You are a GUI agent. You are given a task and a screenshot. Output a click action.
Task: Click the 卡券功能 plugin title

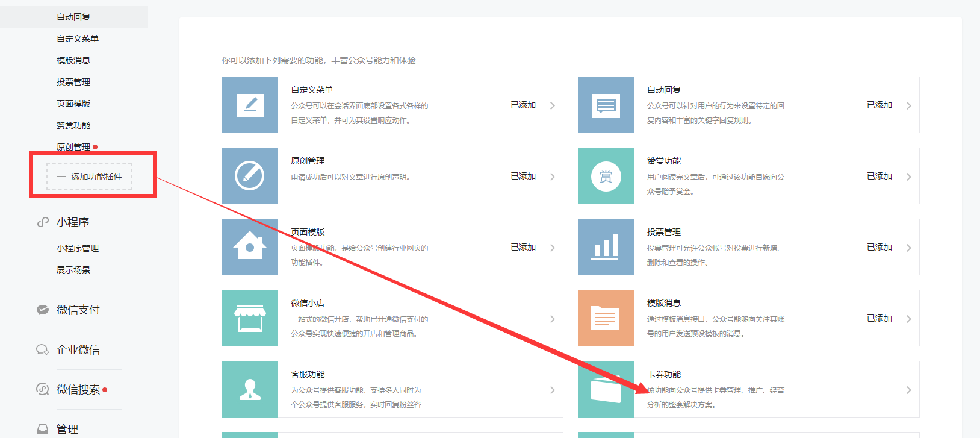pyautogui.click(x=664, y=374)
